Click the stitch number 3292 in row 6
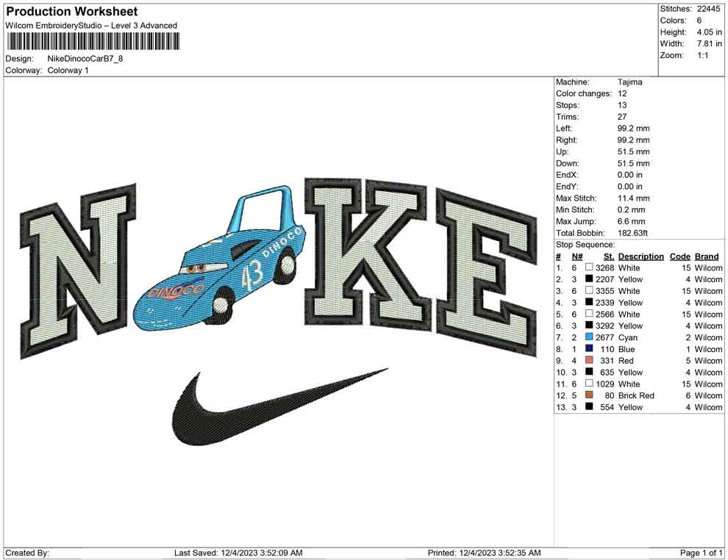 (604, 326)
